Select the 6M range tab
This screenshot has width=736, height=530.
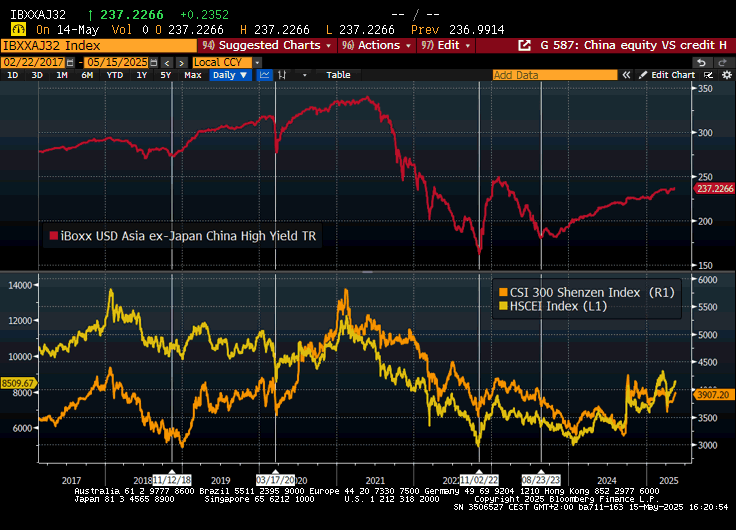click(x=87, y=75)
